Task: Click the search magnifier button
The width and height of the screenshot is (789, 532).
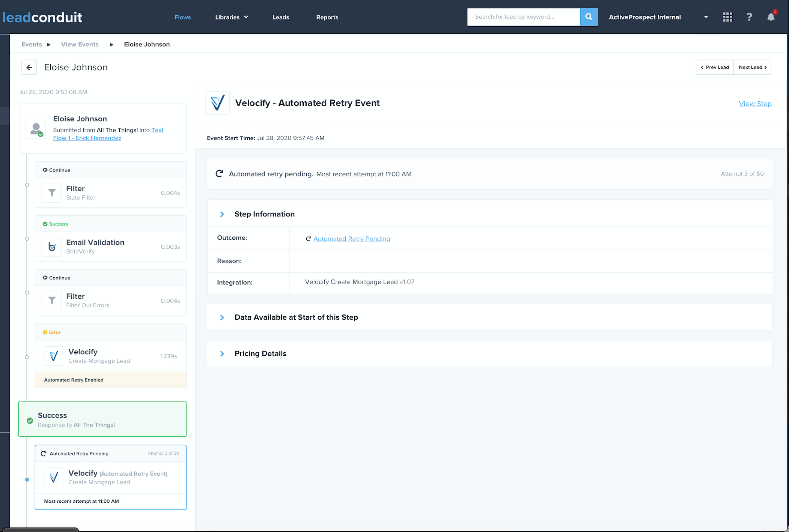Action: (x=589, y=17)
